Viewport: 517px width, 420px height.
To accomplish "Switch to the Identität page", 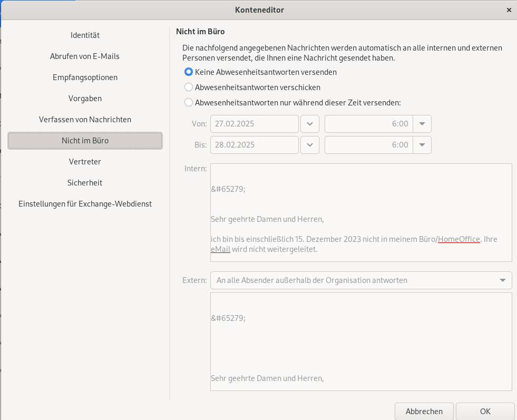I will point(85,35).
